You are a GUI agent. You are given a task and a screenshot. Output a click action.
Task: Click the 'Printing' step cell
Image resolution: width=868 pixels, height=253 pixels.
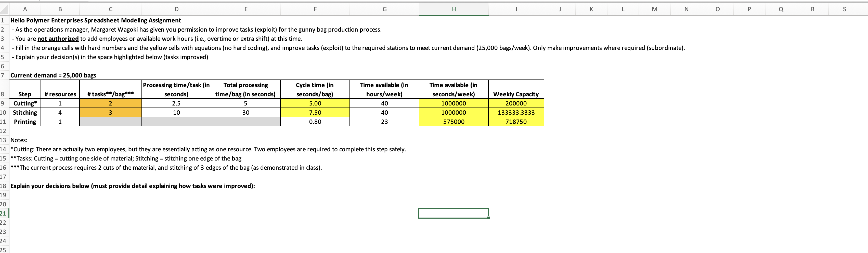pos(25,122)
